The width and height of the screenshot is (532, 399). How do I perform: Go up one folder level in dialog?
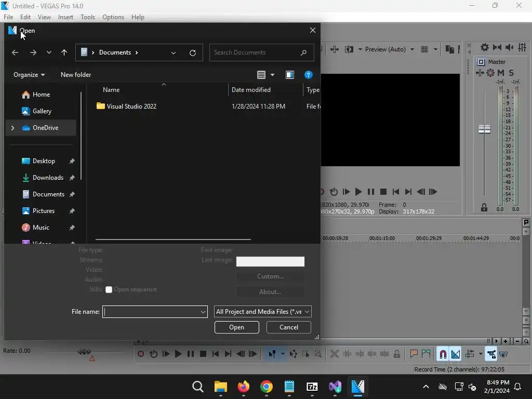[64, 52]
